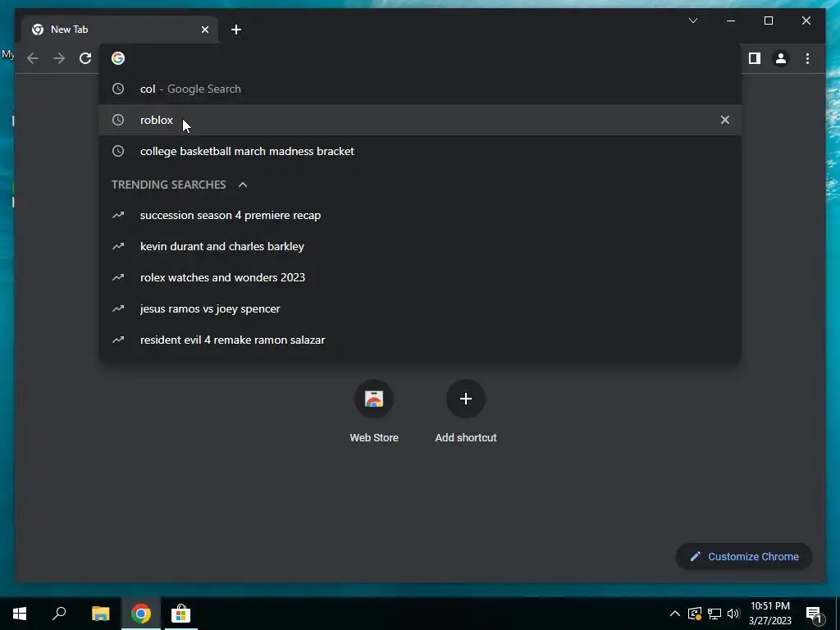Show hidden system tray icons

pos(675,614)
